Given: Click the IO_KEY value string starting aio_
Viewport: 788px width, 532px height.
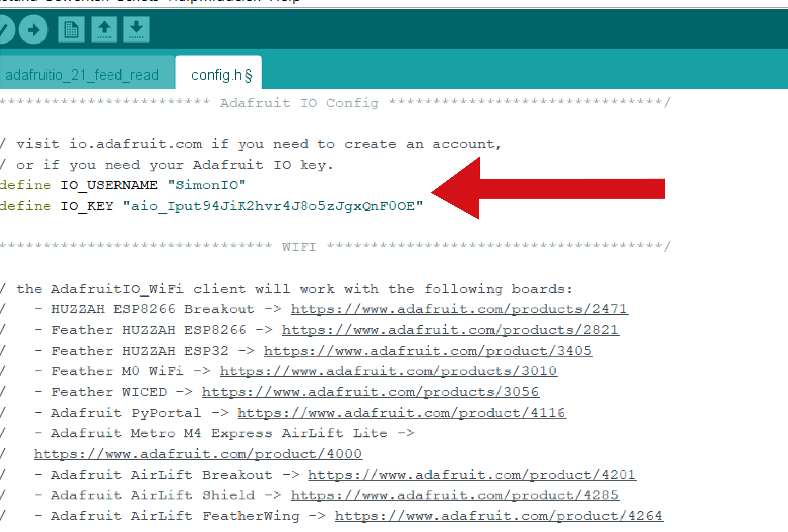Looking at the screenshot, I should [x=273, y=206].
